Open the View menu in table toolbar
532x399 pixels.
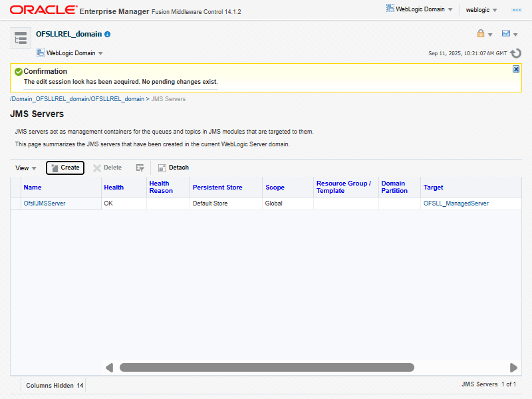point(25,168)
